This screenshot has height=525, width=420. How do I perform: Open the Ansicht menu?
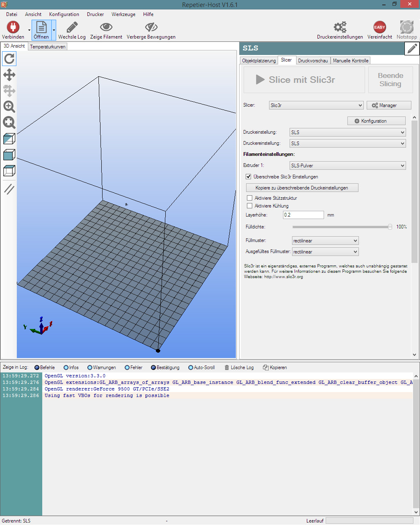tap(33, 14)
